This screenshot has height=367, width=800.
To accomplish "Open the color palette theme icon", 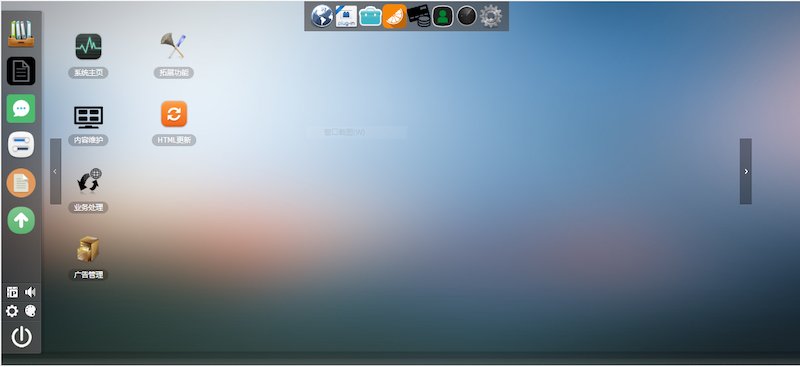I will 31,311.
